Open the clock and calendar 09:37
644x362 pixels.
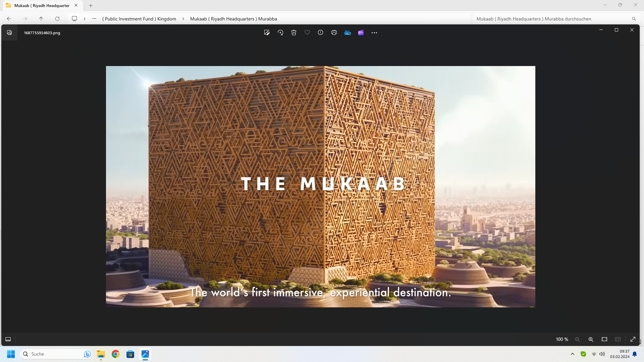pos(620,354)
